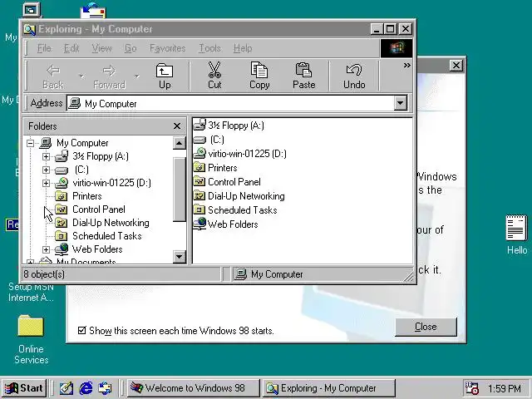Open the Address bar dropdown
Viewport: 532px width, 399px height.
click(401, 103)
